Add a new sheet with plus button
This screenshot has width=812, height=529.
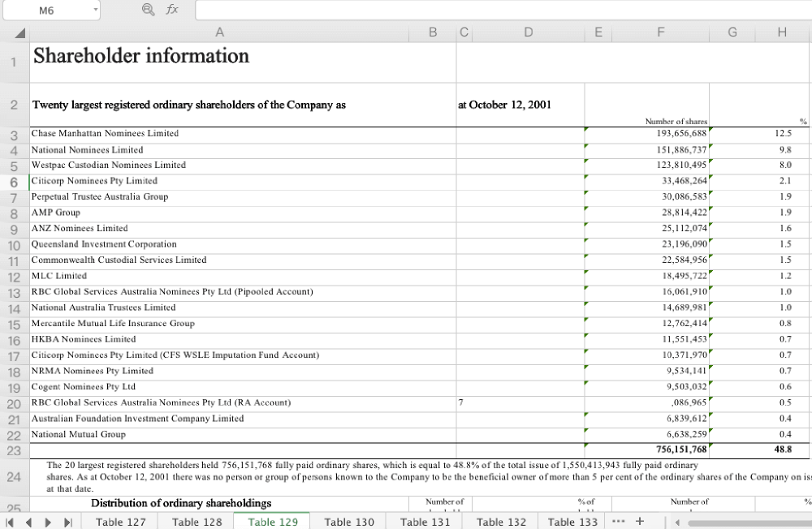(640, 521)
